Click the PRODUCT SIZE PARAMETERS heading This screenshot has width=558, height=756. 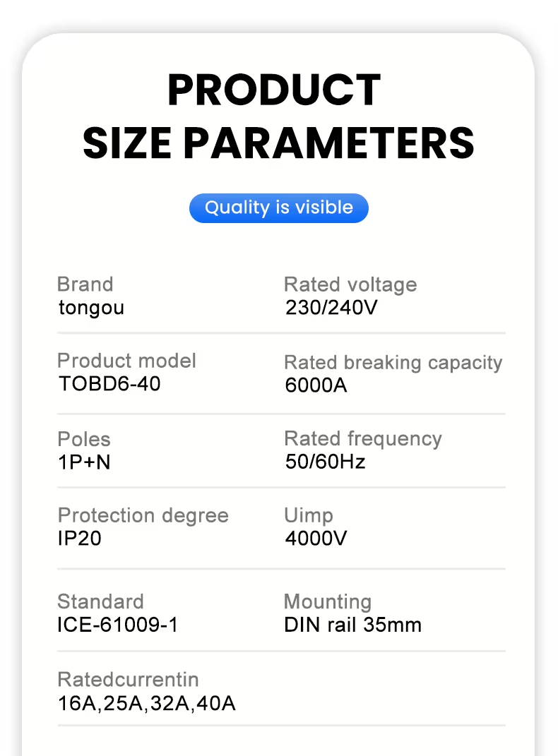tap(278, 116)
